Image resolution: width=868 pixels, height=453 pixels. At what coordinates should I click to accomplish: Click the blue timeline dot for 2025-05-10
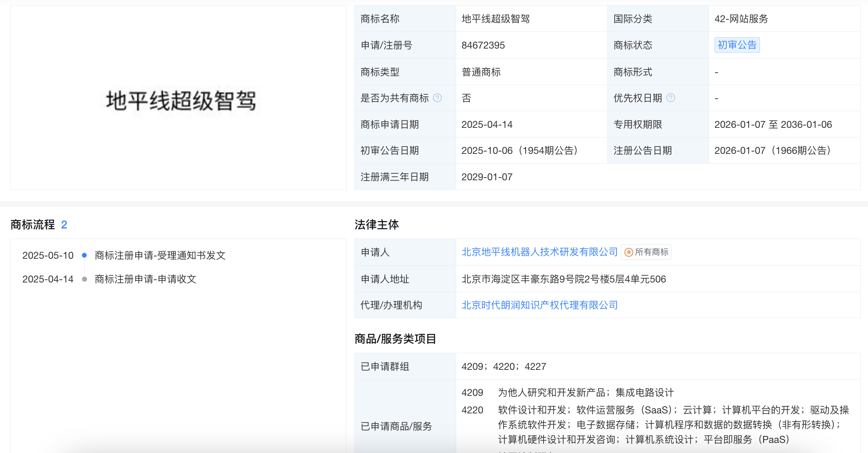84,255
